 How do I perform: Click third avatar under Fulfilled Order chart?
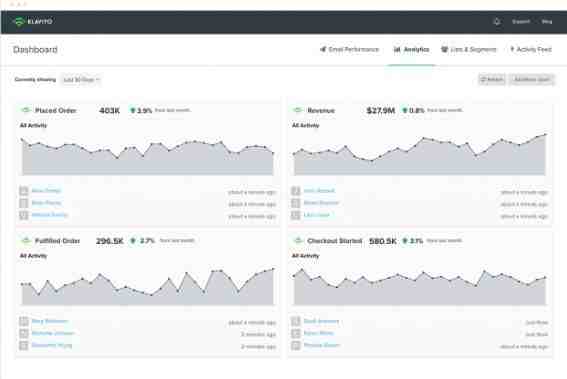point(24,346)
